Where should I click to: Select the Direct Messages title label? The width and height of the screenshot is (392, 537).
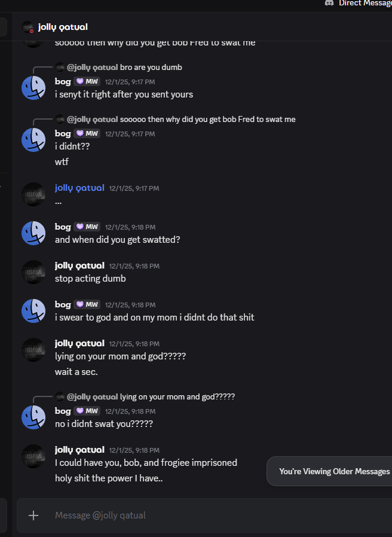coord(365,3)
